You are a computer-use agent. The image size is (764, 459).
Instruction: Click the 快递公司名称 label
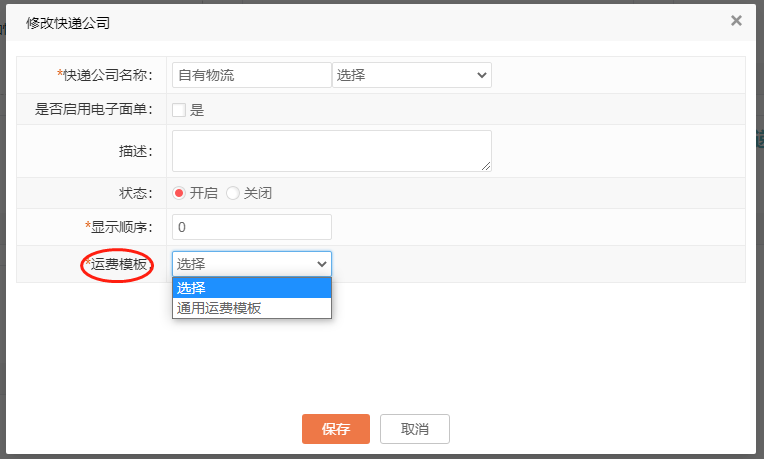(106, 75)
